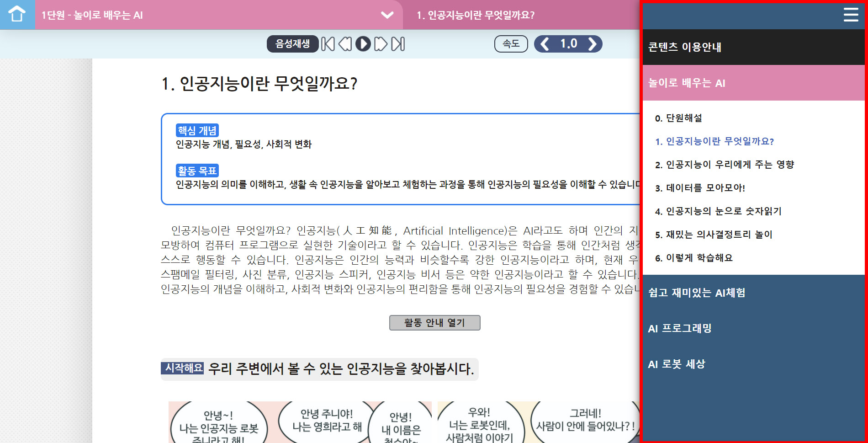
Task: Click the 1.0 speed value
Action: tap(569, 44)
